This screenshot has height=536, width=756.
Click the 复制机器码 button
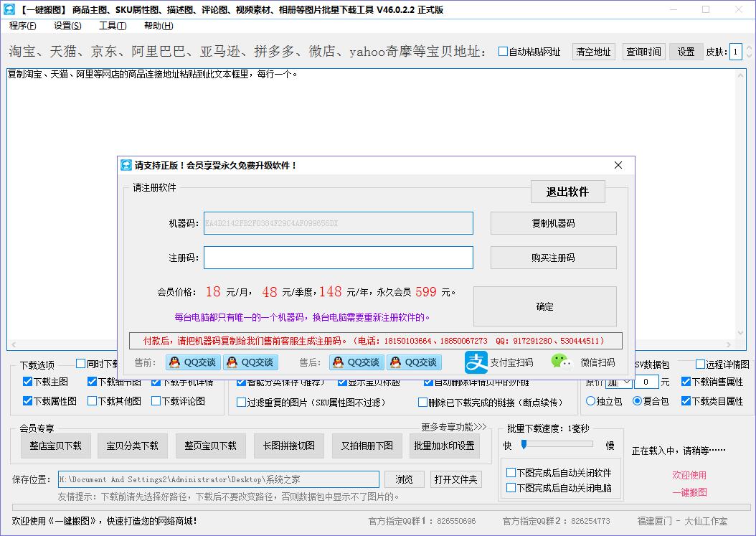[554, 223]
